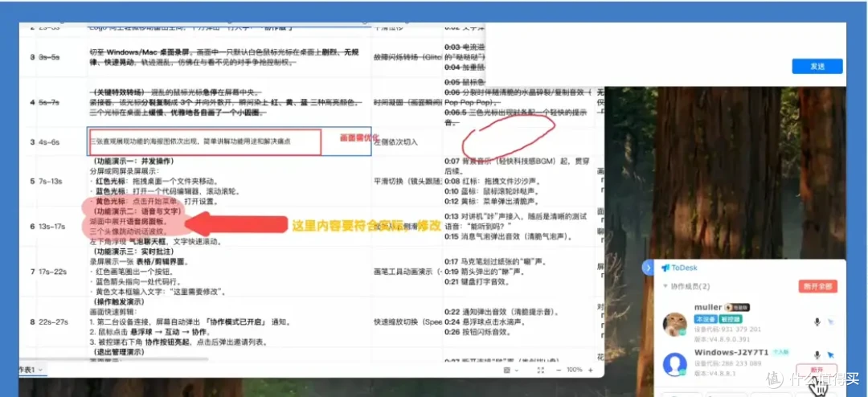The height and width of the screenshot is (397, 868).
Task: Click the blue 发送 send button
Action: coord(817,66)
